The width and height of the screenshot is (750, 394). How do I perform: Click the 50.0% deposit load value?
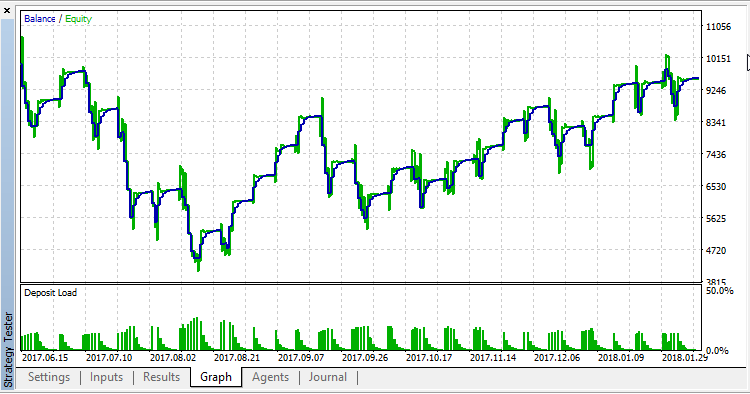click(719, 291)
